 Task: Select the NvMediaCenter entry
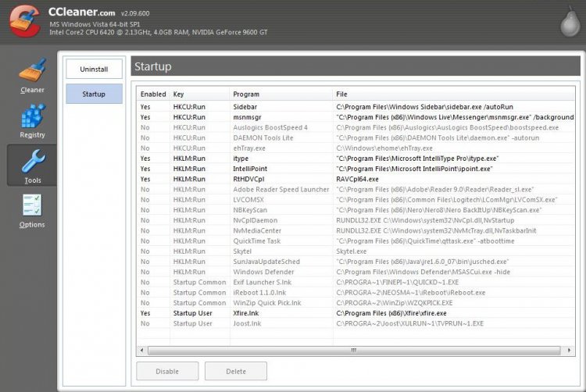tap(356, 230)
